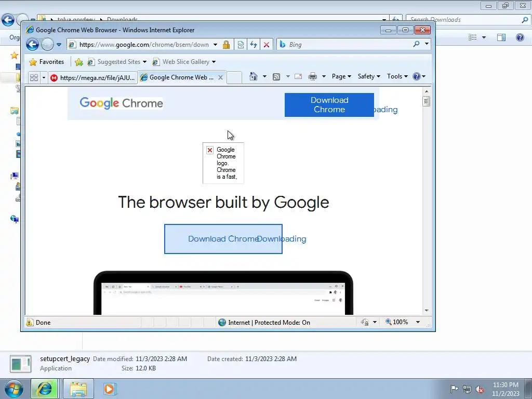The height and width of the screenshot is (399, 532).
Task: Click the Windows Media Player taskbar icon
Action: [110, 389]
